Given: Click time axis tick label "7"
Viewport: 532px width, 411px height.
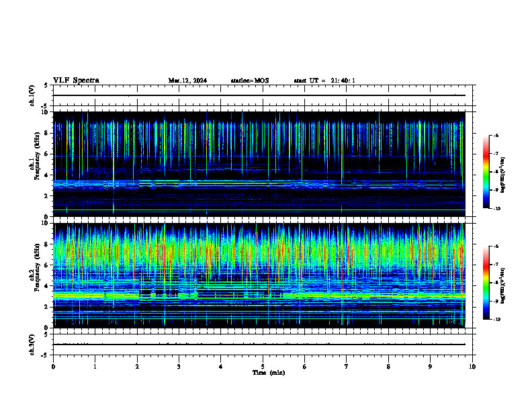Looking at the screenshot, I should (x=347, y=367).
